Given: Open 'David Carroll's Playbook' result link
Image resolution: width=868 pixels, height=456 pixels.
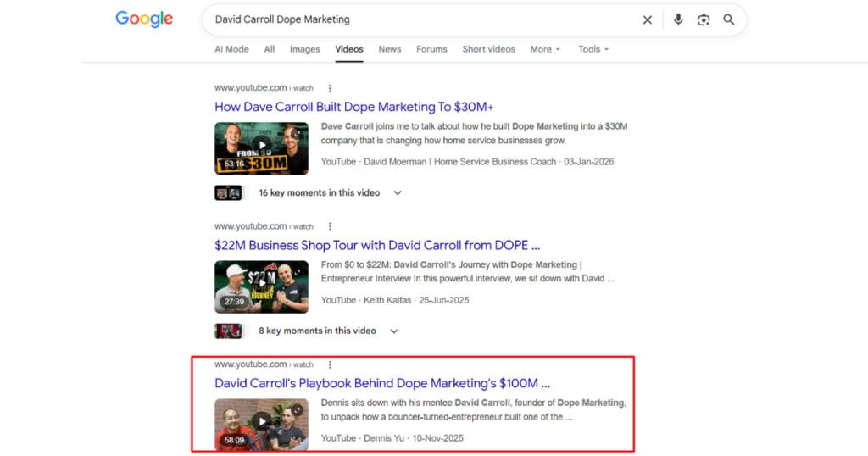Looking at the screenshot, I should pos(382,383).
